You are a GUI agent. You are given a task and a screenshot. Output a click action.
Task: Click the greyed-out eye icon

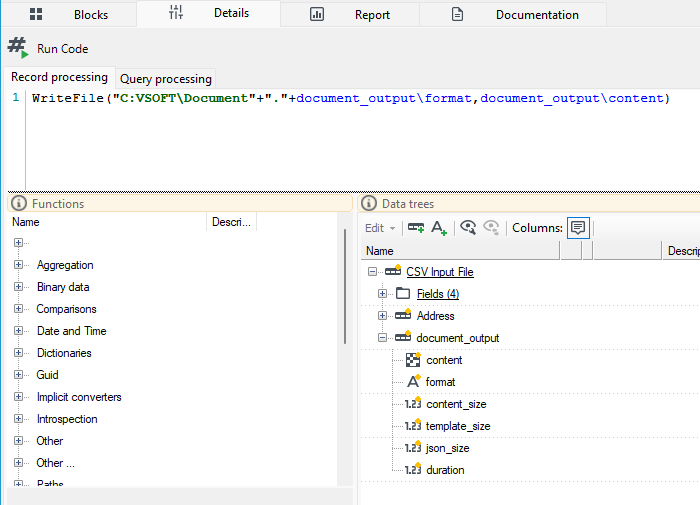pos(492,227)
